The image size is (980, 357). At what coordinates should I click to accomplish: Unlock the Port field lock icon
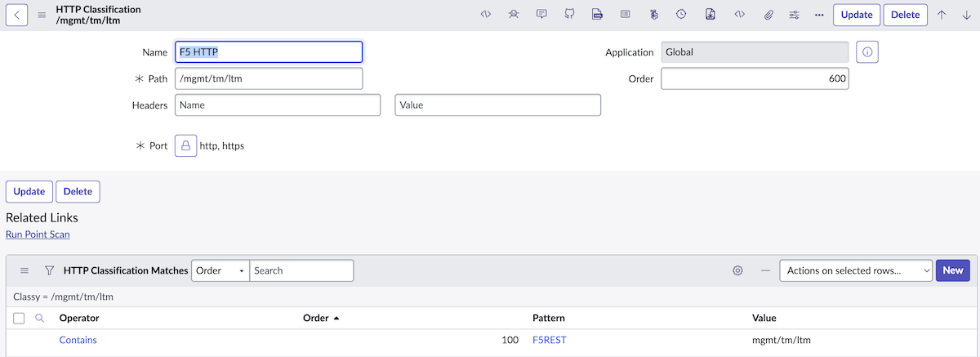pos(185,145)
